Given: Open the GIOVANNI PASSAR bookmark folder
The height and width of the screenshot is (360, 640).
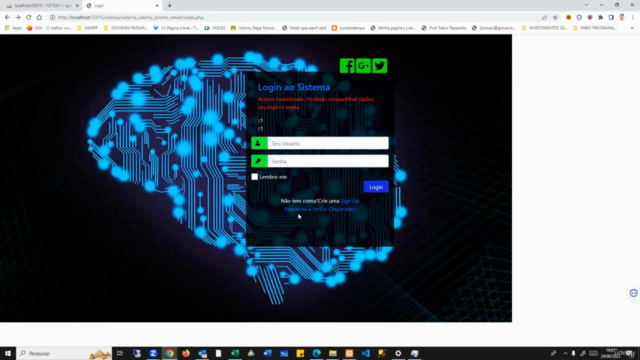Looking at the screenshot, I should click(126, 28).
